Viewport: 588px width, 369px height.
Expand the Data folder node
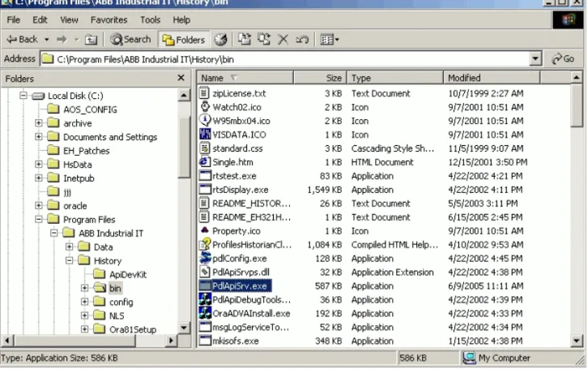[70, 247]
